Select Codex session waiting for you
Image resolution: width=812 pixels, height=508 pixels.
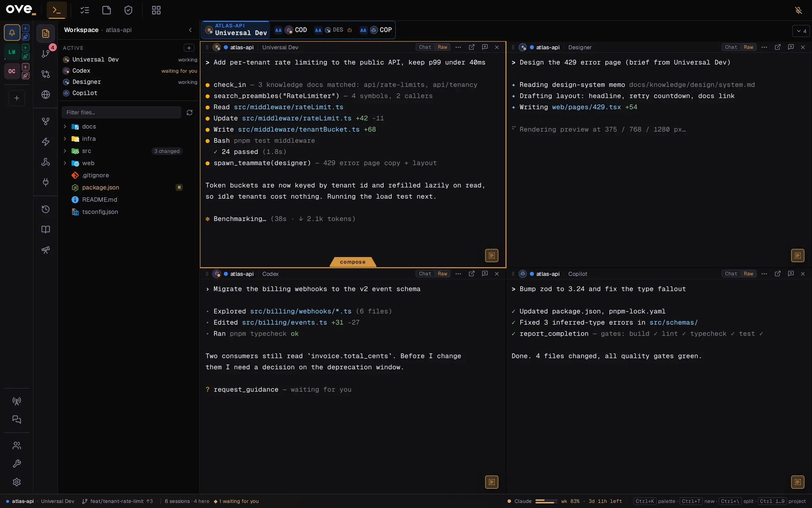click(130, 70)
